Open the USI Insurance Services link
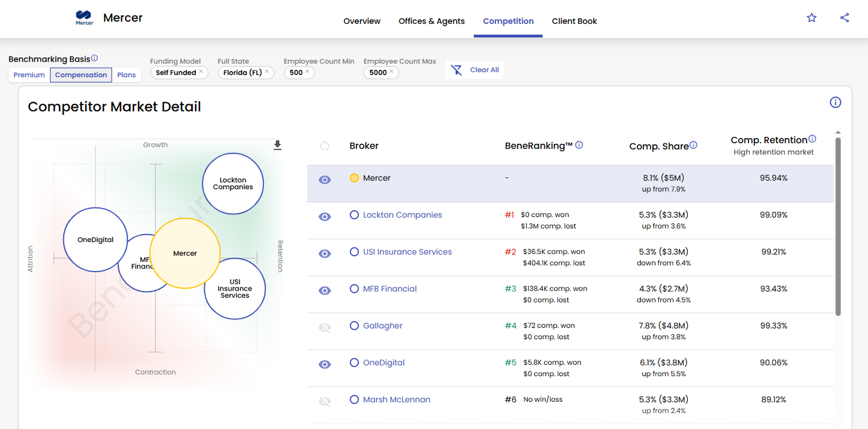This screenshot has height=429, width=868. tap(407, 252)
